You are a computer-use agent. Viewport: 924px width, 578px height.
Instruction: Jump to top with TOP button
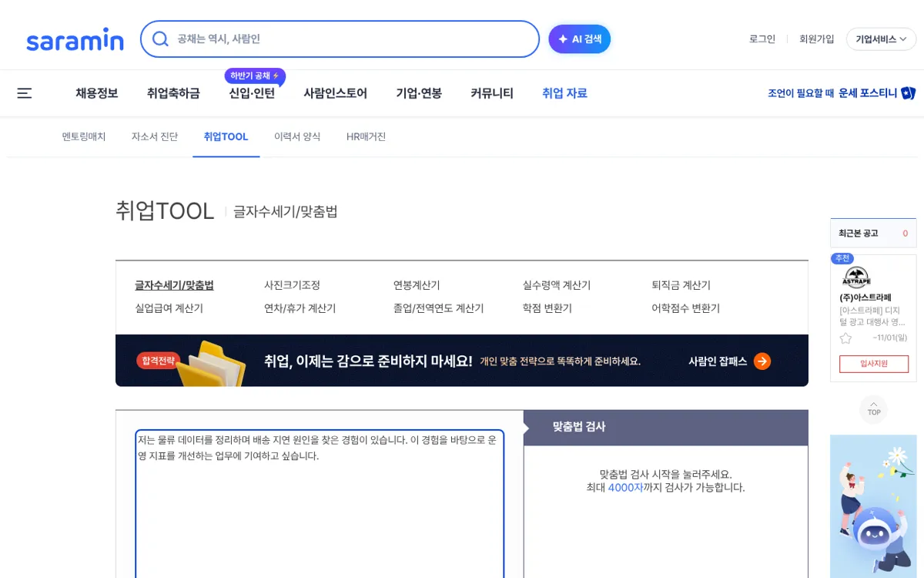click(874, 409)
